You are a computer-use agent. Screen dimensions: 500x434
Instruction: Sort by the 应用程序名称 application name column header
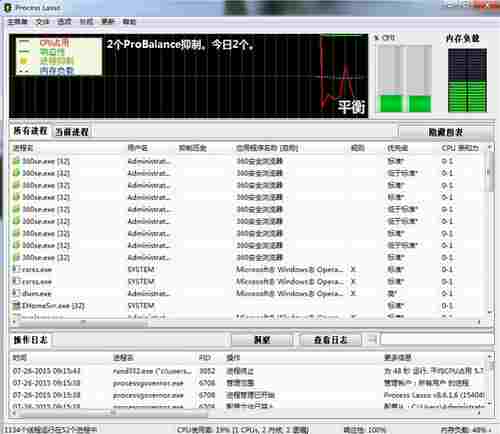(267, 148)
